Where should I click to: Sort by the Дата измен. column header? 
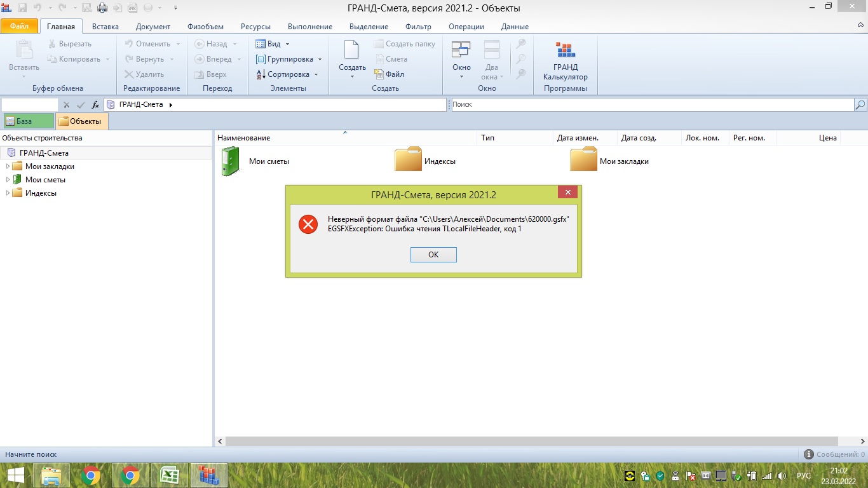tap(585, 138)
